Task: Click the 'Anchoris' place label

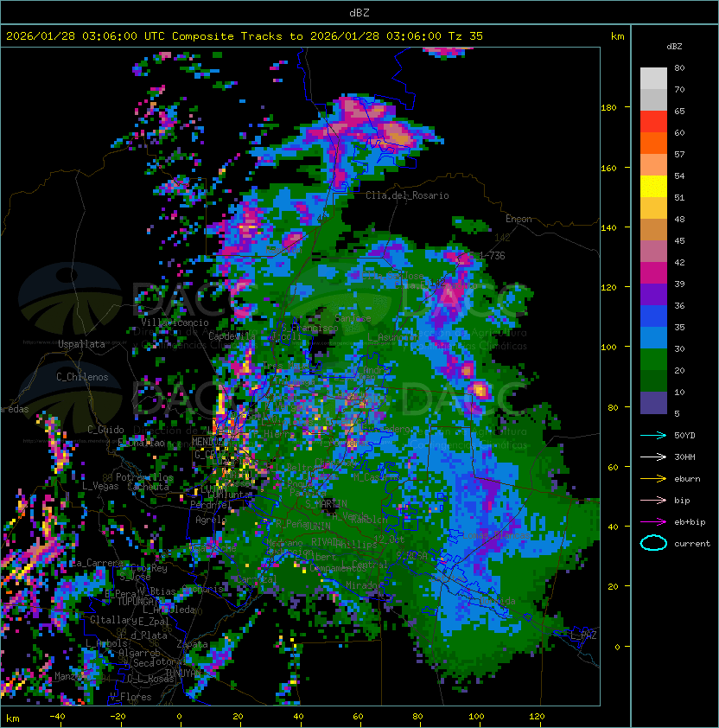Action: (x=203, y=589)
